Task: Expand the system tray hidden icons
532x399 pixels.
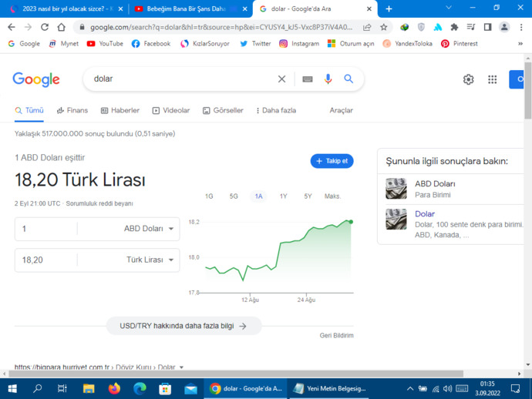Action: click(x=410, y=388)
